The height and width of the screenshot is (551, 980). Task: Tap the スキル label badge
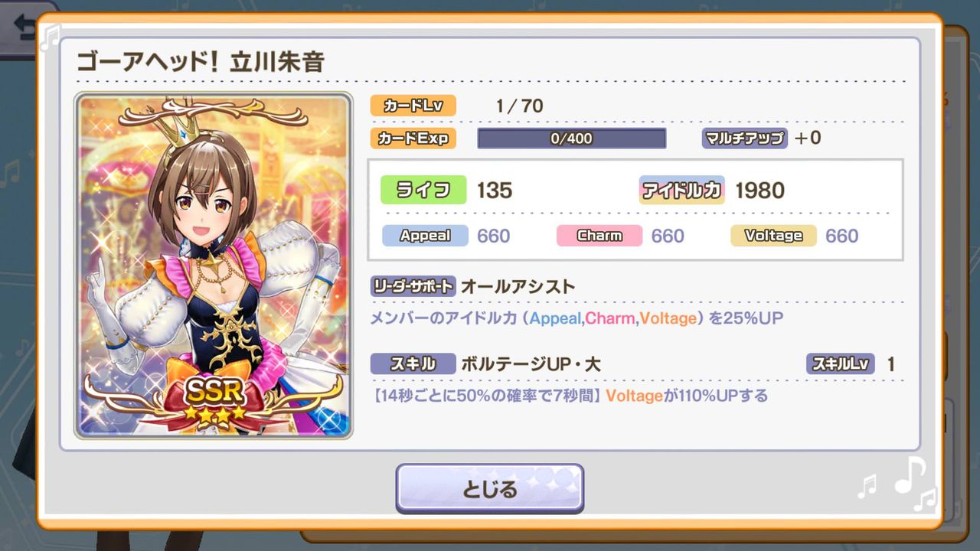413,364
